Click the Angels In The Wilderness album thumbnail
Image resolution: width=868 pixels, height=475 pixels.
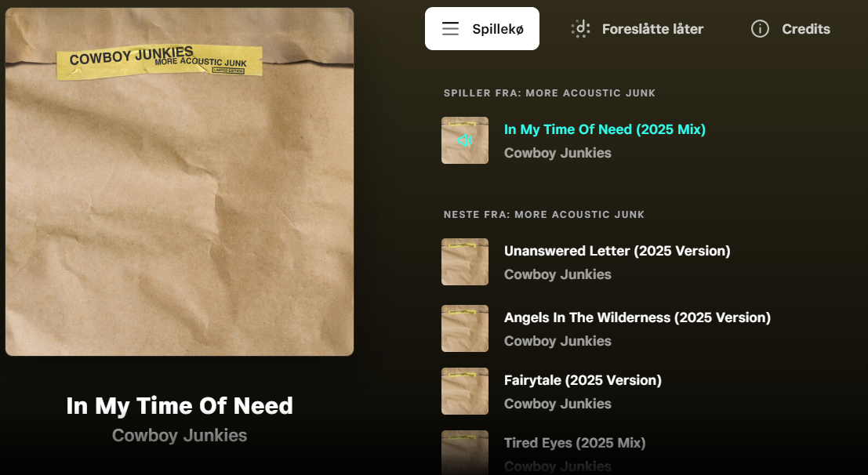click(x=465, y=328)
